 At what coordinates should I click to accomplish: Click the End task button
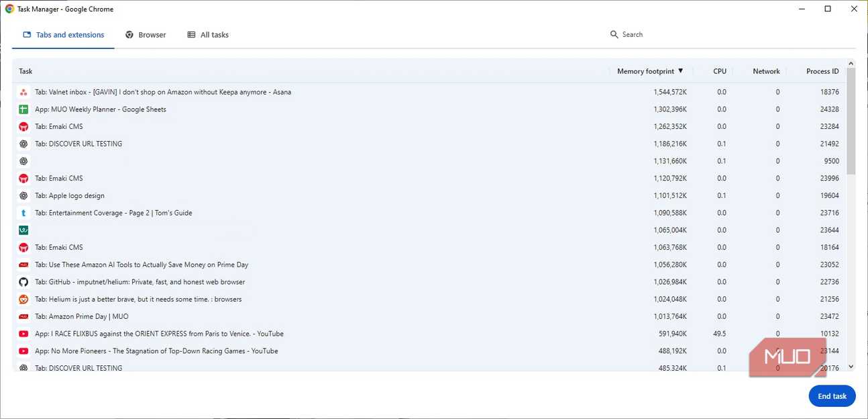pyautogui.click(x=832, y=396)
